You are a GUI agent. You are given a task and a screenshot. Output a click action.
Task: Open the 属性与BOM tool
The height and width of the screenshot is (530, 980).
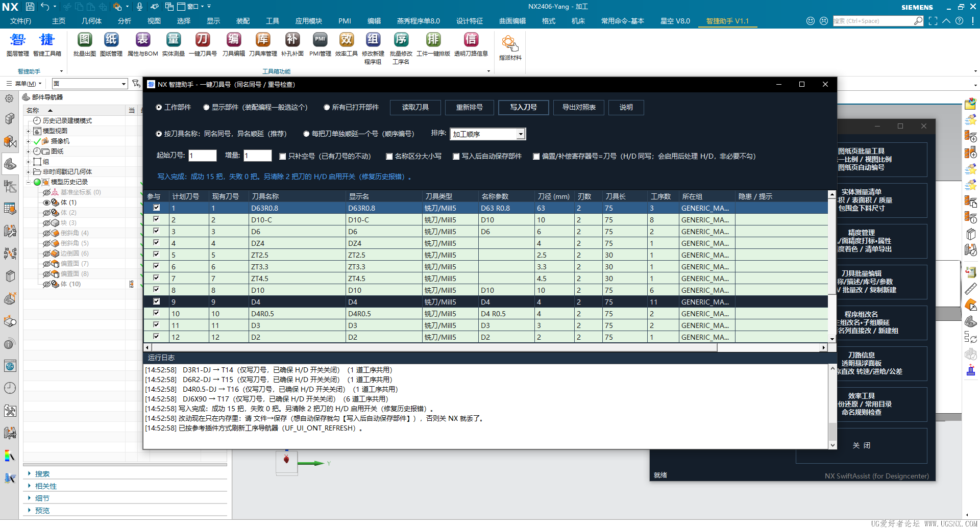142,44
